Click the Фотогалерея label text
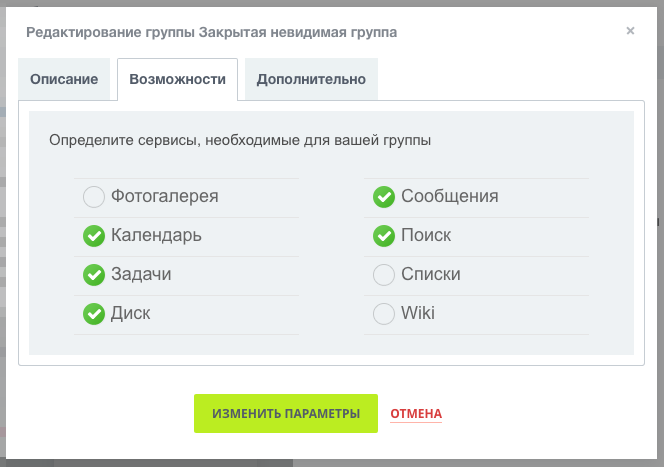This screenshot has width=664, height=467. coord(165,196)
